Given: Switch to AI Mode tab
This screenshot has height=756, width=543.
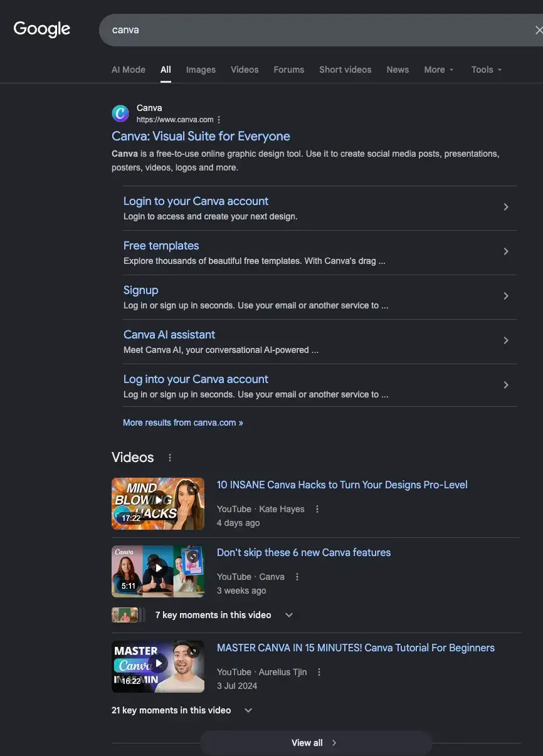Looking at the screenshot, I should coord(129,70).
